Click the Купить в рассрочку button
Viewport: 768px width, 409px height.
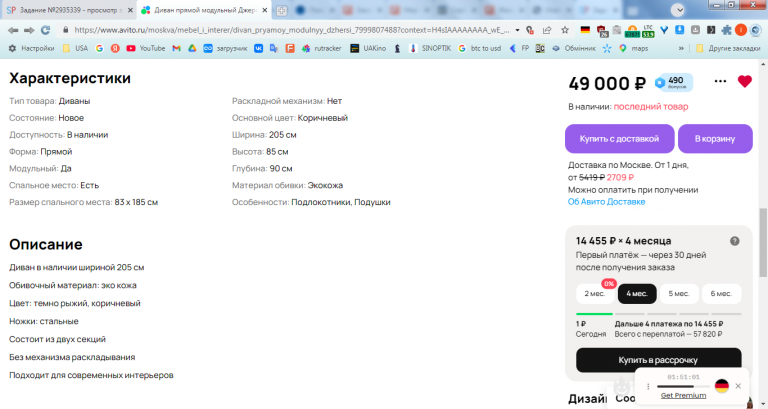(x=658, y=360)
